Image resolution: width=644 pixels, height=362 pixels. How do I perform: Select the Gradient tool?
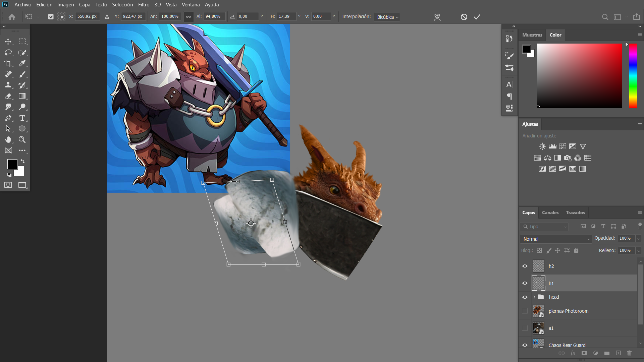pyautogui.click(x=22, y=96)
